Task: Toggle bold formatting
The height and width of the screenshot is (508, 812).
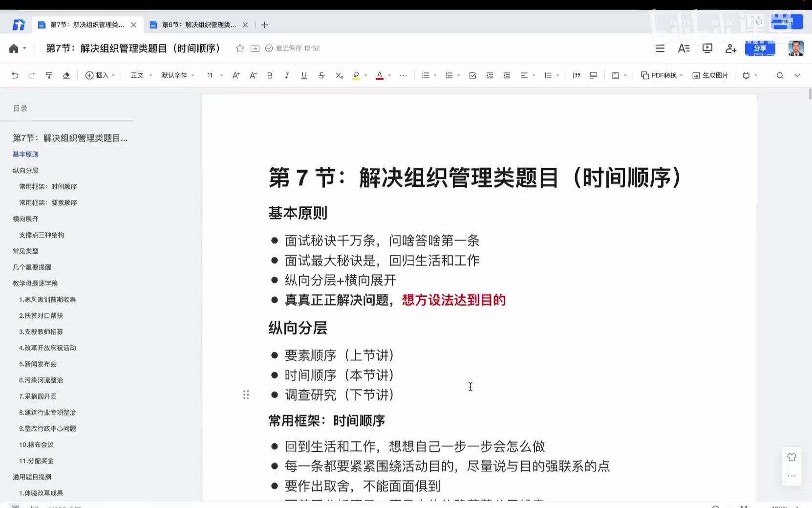Action: click(270, 75)
